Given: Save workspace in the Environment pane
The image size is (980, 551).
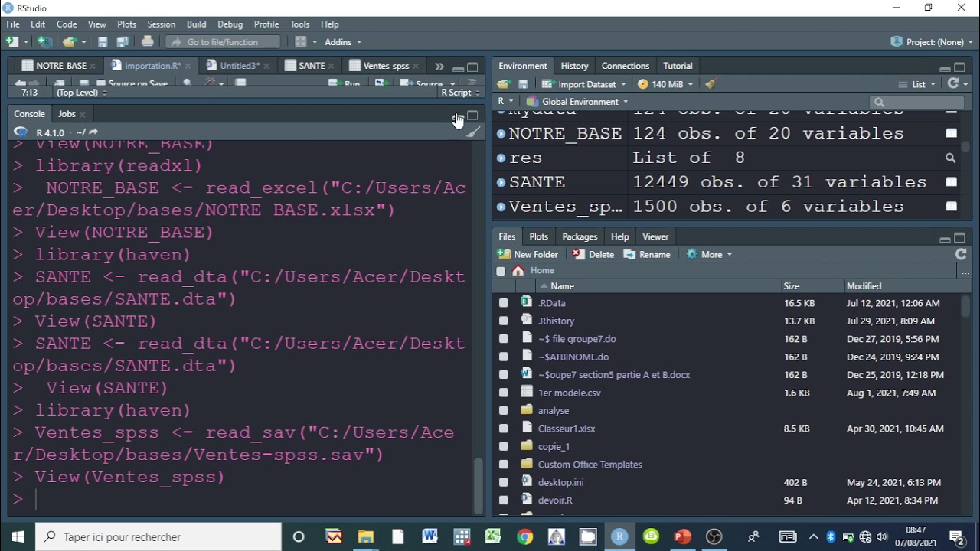Looking at the screenshot, I should pos(524,84).
